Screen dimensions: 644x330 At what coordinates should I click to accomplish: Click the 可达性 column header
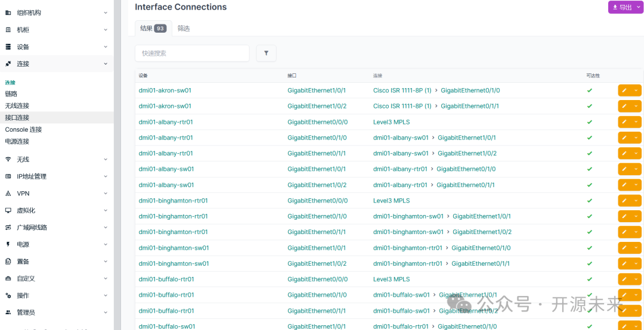click(593, 76)
